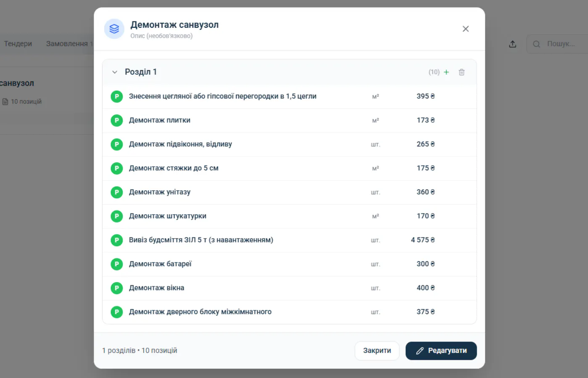Add a position with the green plus icon
Viewport: 588px width, 378px height.
pyautogui.click(x=446, y=72)
